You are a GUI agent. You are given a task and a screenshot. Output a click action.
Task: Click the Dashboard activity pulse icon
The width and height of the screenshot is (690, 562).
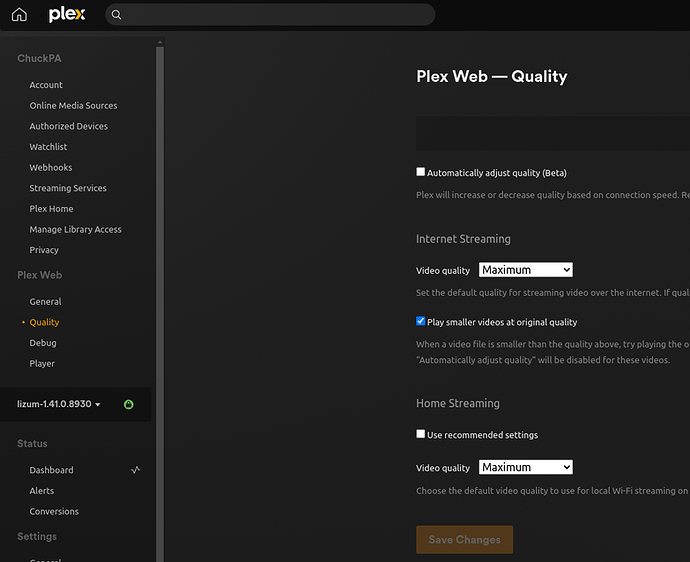135,470
